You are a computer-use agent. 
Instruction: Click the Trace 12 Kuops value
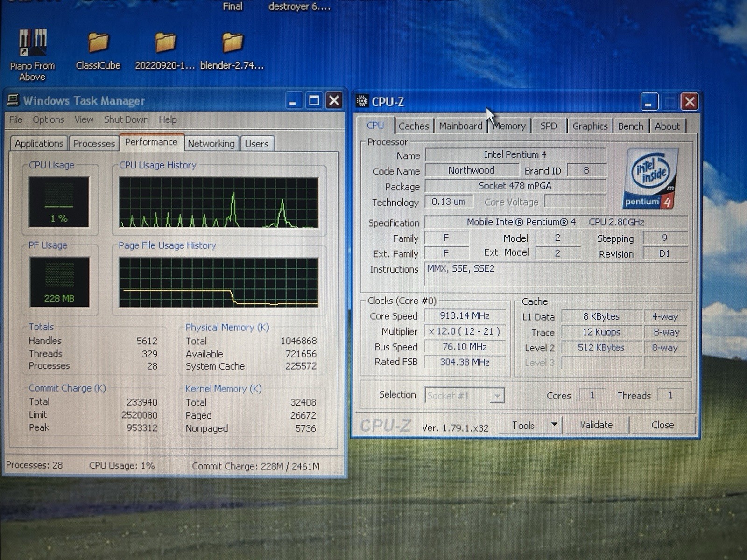pos(601,332)
